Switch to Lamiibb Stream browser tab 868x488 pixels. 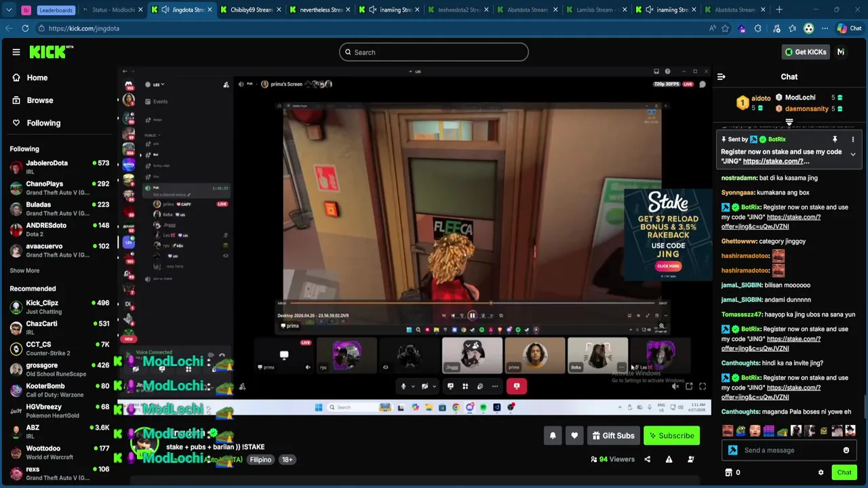click(597, 9)
